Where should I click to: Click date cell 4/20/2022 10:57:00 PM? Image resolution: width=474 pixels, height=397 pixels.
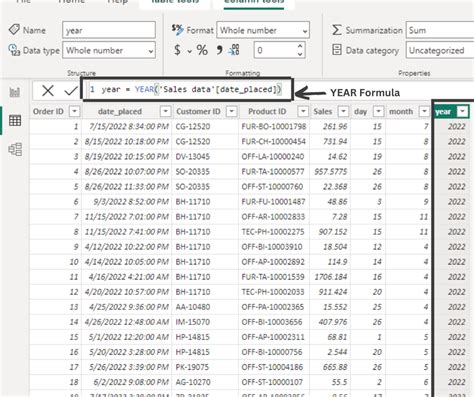(127, 292)
